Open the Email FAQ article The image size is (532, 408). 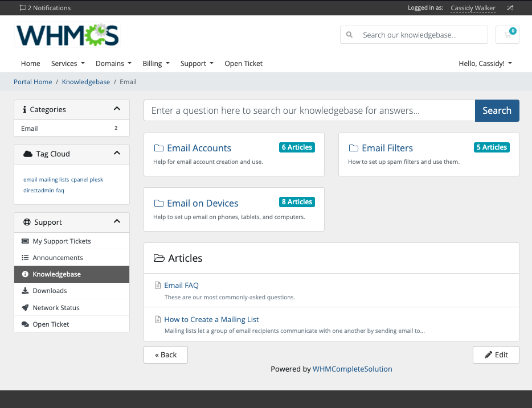[182, 285]
